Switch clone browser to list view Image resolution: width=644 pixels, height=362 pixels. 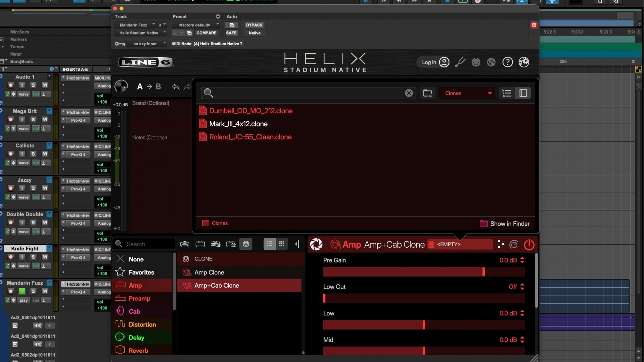point(507,93)
